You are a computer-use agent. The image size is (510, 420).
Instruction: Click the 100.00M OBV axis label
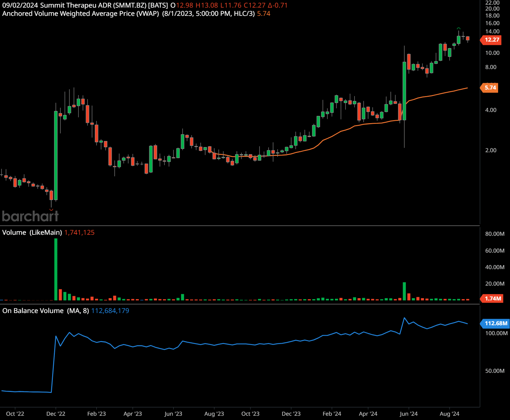(x=496, y=333)
